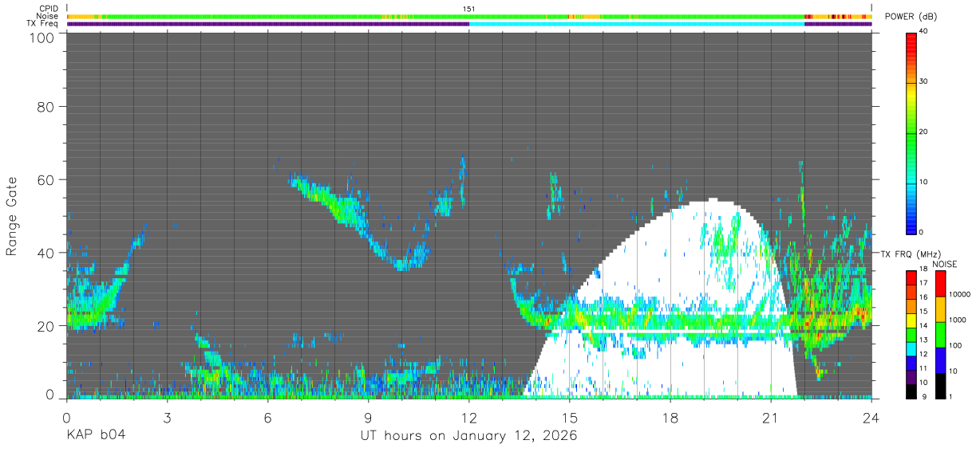
Task: Click the x-axis tick label 18
Action: tap(670, 418)
